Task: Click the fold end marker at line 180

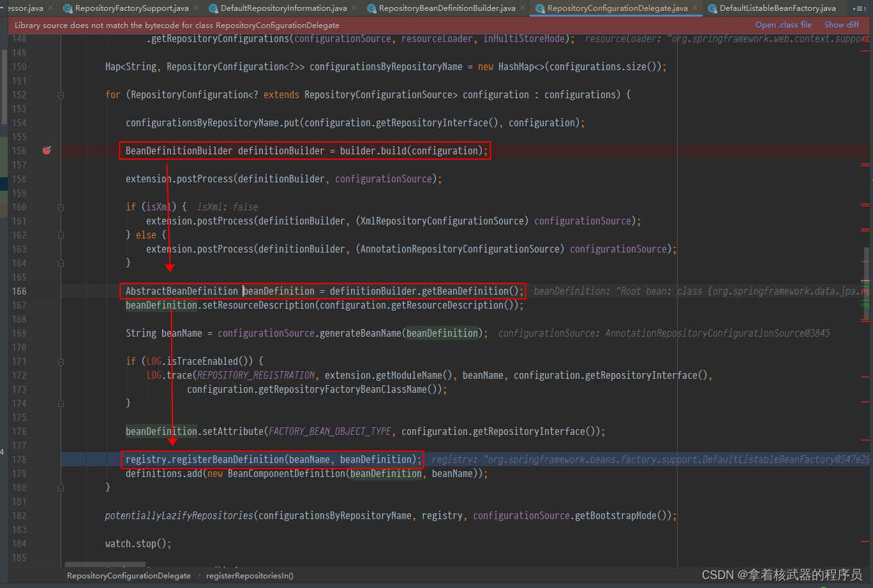Action: point(61,487)
